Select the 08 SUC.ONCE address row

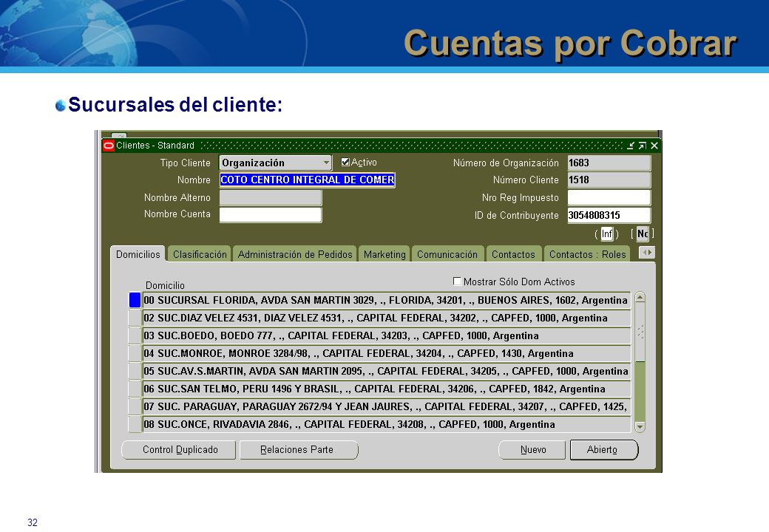pos(387,424)
